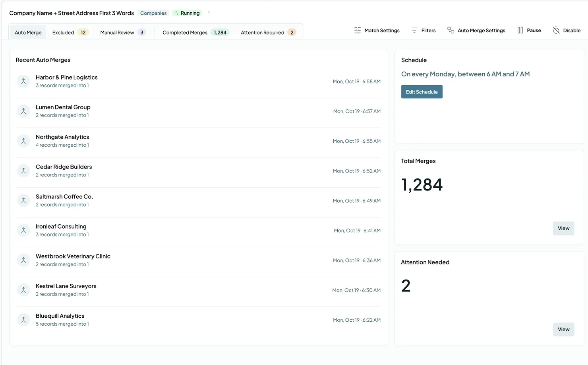Screen dimensions: 588x365
Task: Disable this merge rule
Action: coord(567,31)
